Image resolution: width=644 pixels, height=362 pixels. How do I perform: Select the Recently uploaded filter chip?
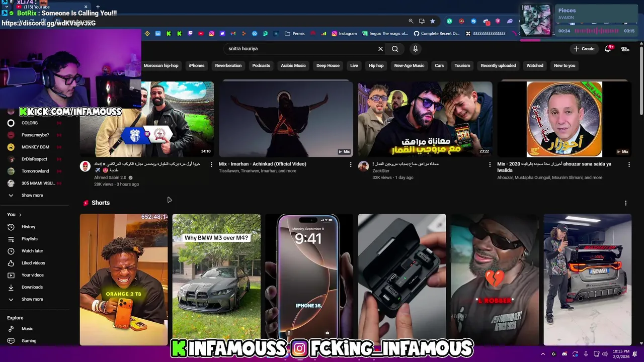coord(498,65)
